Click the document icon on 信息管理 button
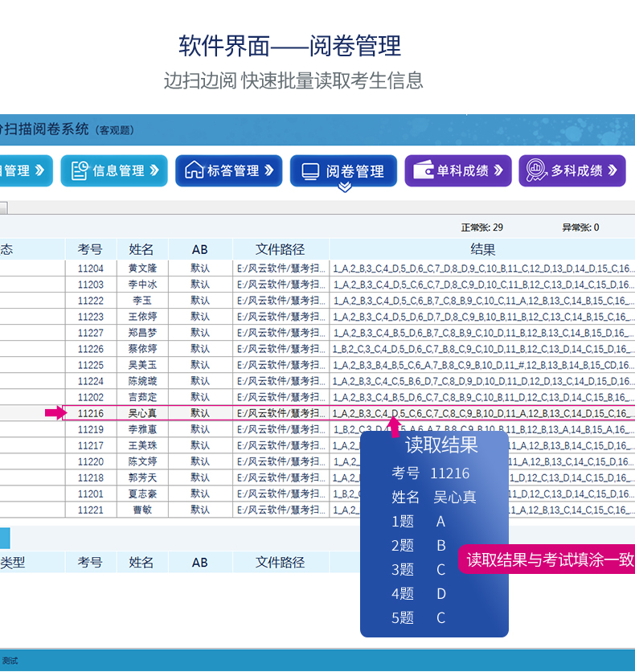The image size is (635, 672). click(80, 170)
